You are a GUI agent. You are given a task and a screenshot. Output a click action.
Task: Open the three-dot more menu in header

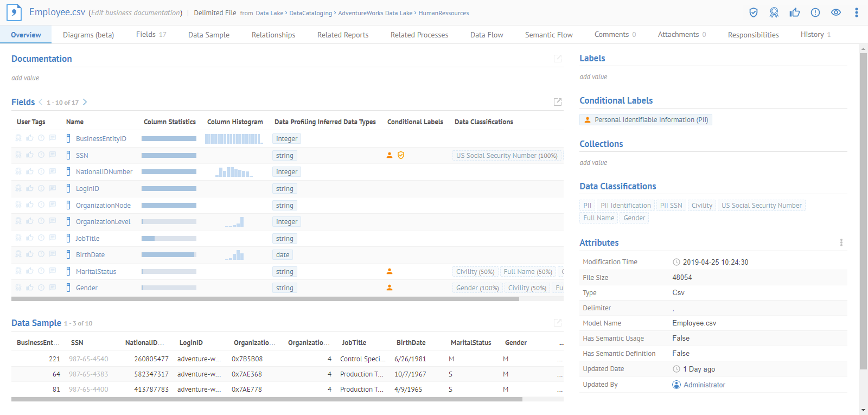(856, 12)
